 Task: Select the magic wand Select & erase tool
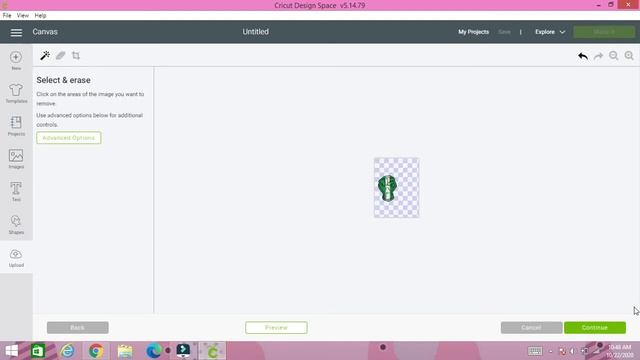point(45,56)
